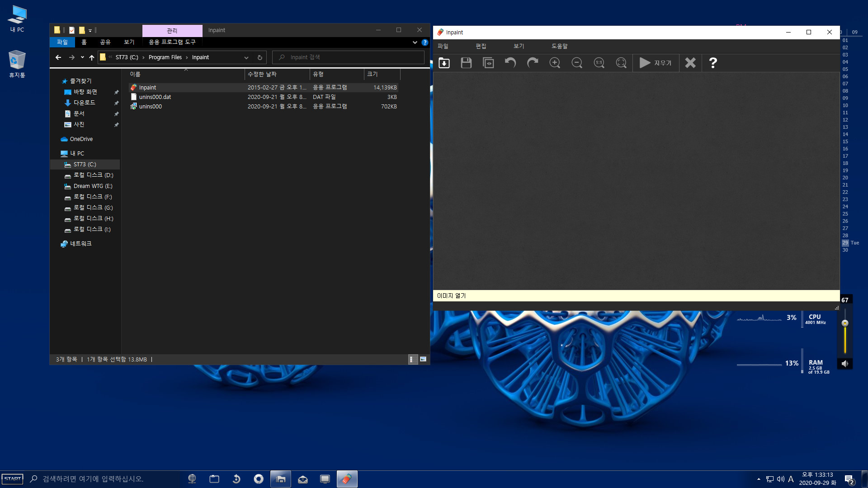Click the START button on the taskbar
This screenshot has height=488, width=868.
click(x=13, y=479)
